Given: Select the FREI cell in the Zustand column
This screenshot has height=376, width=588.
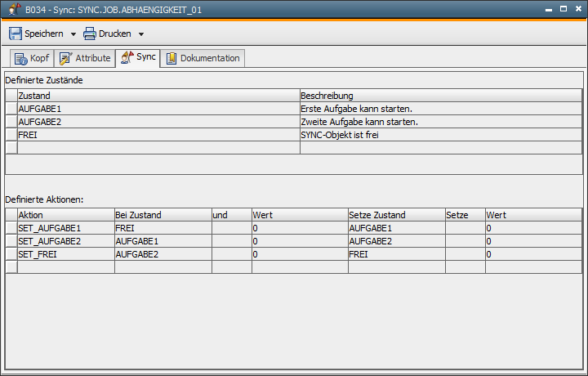Looking at the screenshot, I should 158,135.
